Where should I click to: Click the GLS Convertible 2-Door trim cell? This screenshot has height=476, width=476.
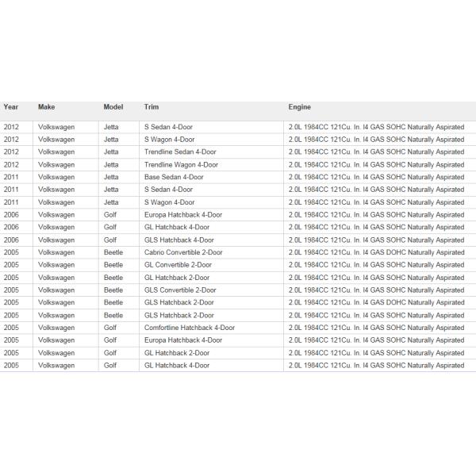pos(180,290)
